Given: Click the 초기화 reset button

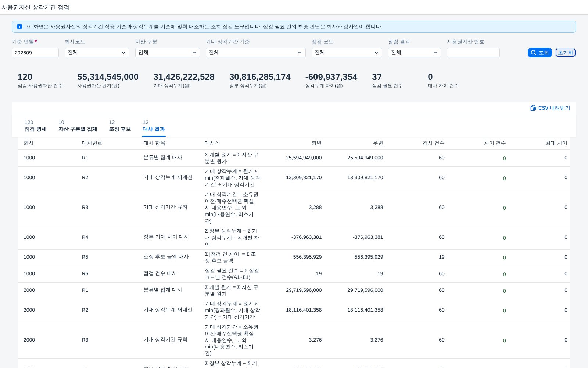Looking at the screenshot, I should [x=566, y=53].
